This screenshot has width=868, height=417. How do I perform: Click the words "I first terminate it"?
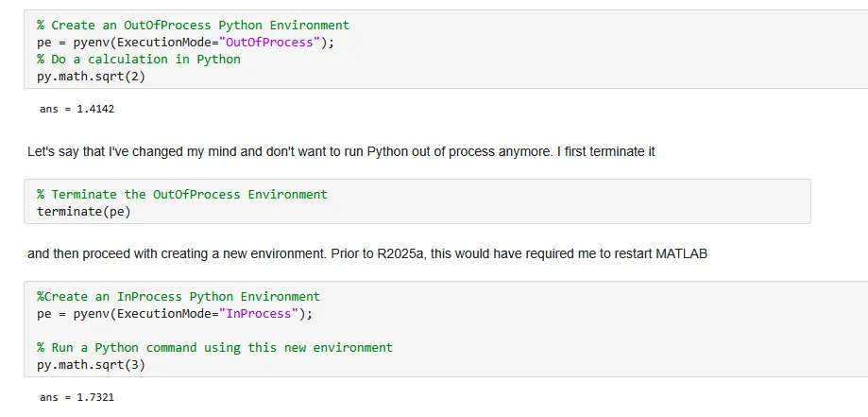click(x=604, y=151)
